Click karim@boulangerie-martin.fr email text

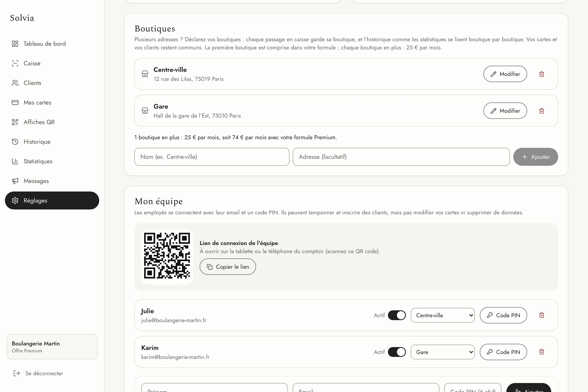(175, 357)
